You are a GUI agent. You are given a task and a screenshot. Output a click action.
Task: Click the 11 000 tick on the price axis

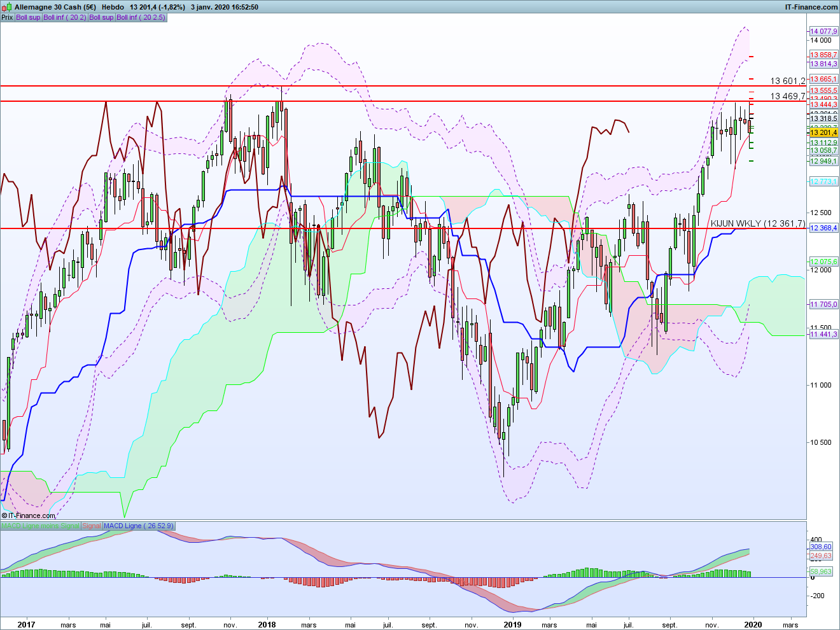(x=821, y=385)
